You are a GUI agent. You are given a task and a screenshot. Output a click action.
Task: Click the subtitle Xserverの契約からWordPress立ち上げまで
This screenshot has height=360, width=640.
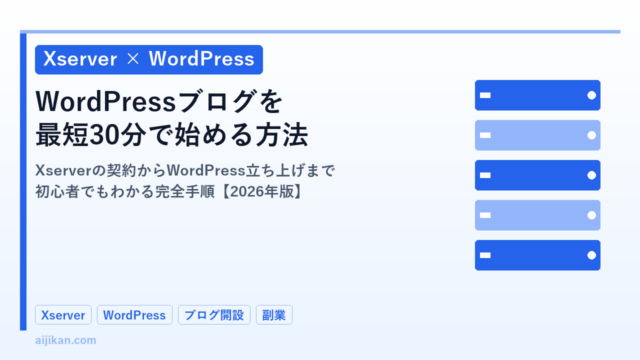(185, 170)
